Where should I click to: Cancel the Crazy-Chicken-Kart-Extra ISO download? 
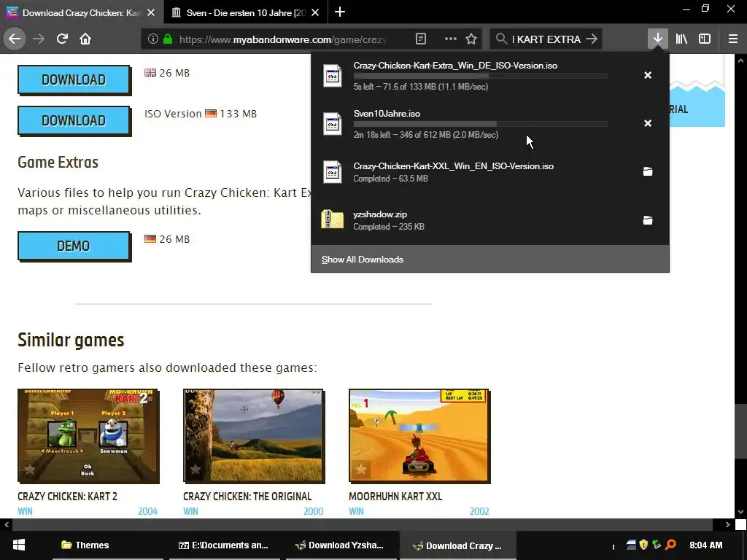(x=648, y=75)
